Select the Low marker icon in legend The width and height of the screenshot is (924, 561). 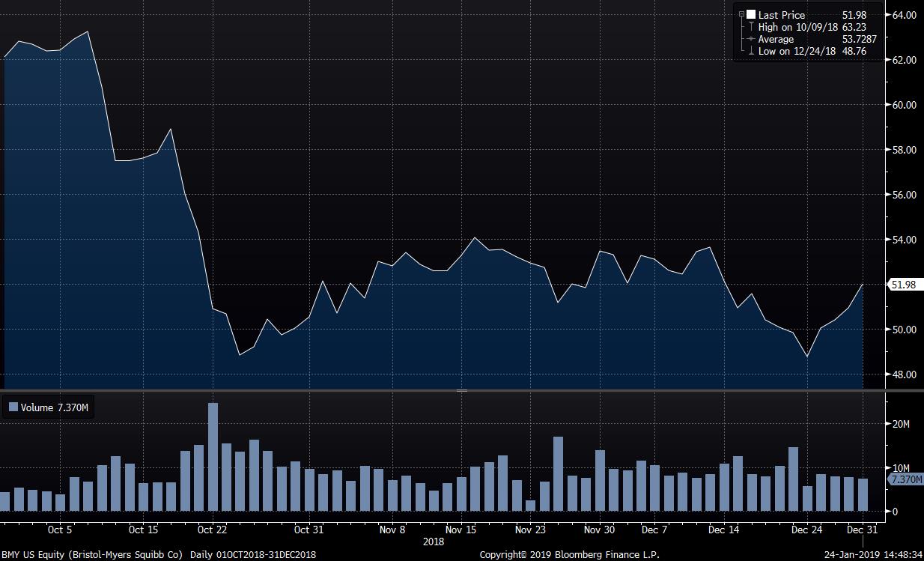point(750,51)
